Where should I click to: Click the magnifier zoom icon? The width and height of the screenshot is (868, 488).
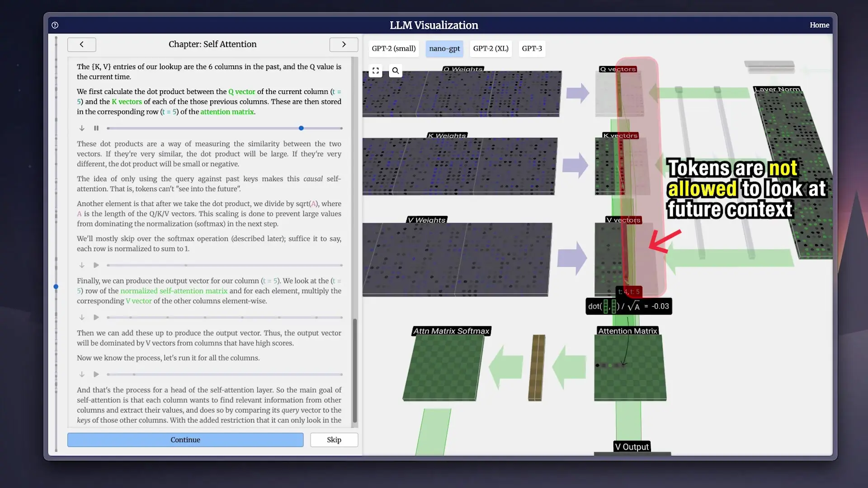[396, 70]
